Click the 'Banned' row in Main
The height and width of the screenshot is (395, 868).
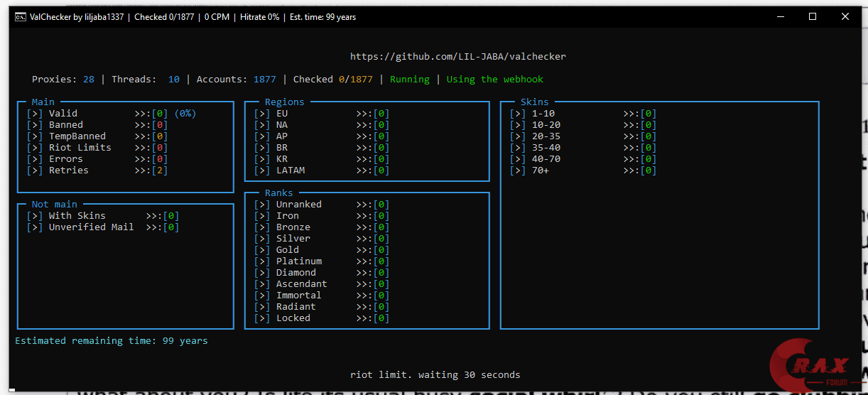[97, 124]
